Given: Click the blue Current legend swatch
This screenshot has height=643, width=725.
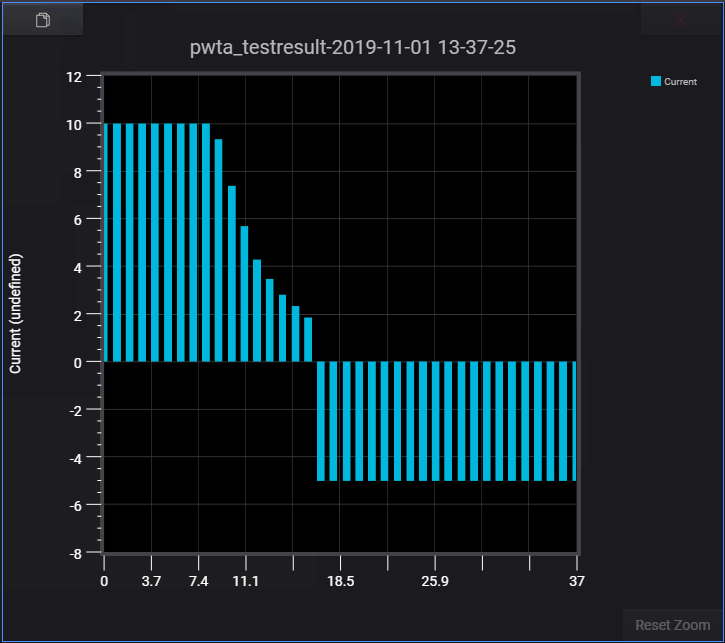Looking at the screenshot, I should [x=656, y=81].
